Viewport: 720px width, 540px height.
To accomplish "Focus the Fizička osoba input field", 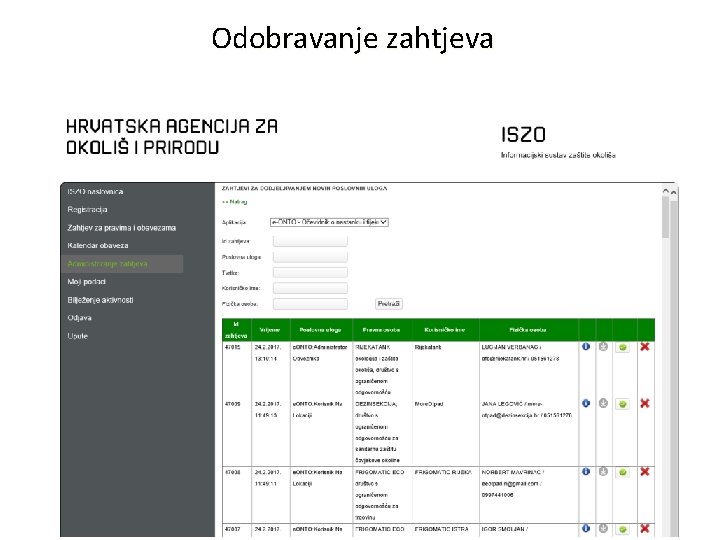I will 310,304.
